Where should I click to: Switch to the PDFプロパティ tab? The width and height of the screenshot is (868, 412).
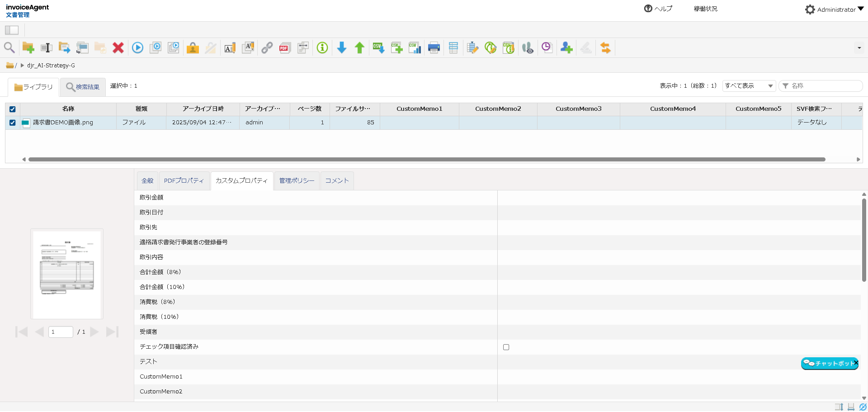tap(184, 180)
